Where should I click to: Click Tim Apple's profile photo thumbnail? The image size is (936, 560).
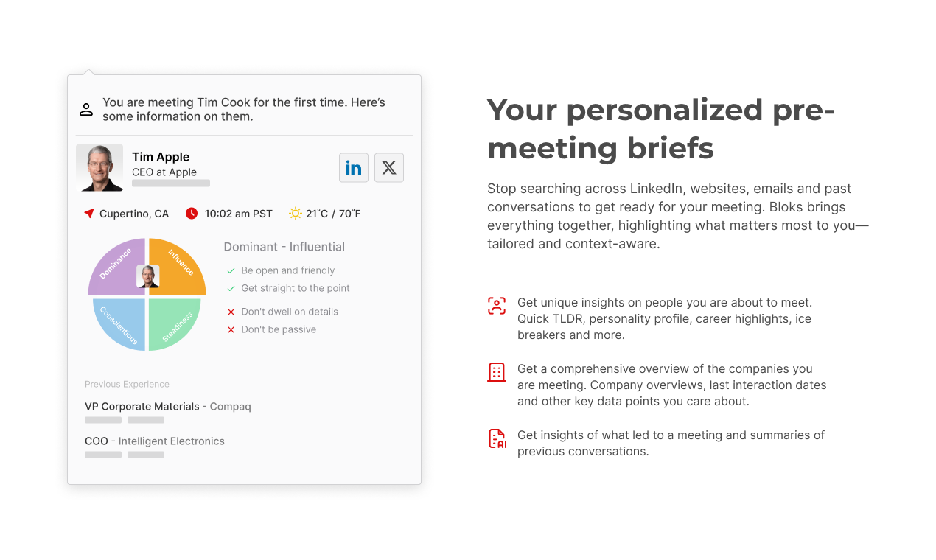pyautogui.click(x=99, y=167)
